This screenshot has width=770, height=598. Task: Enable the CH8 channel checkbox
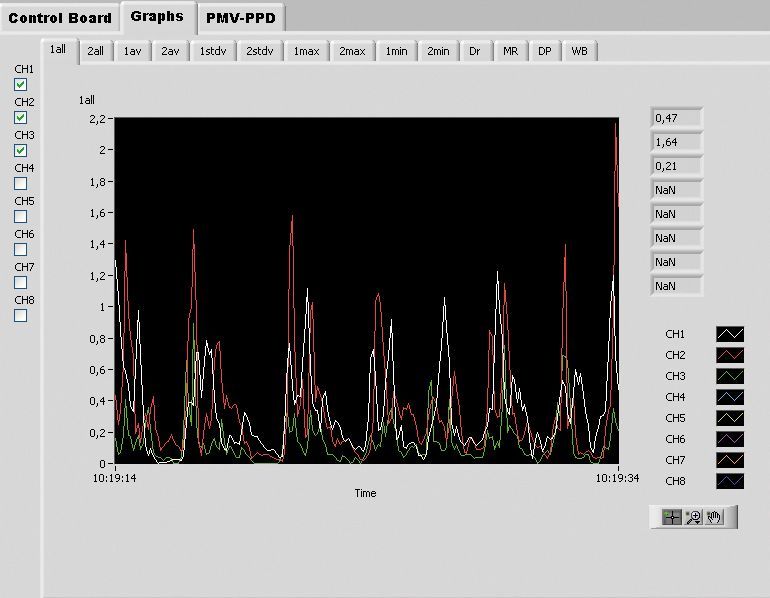[21, 316]
